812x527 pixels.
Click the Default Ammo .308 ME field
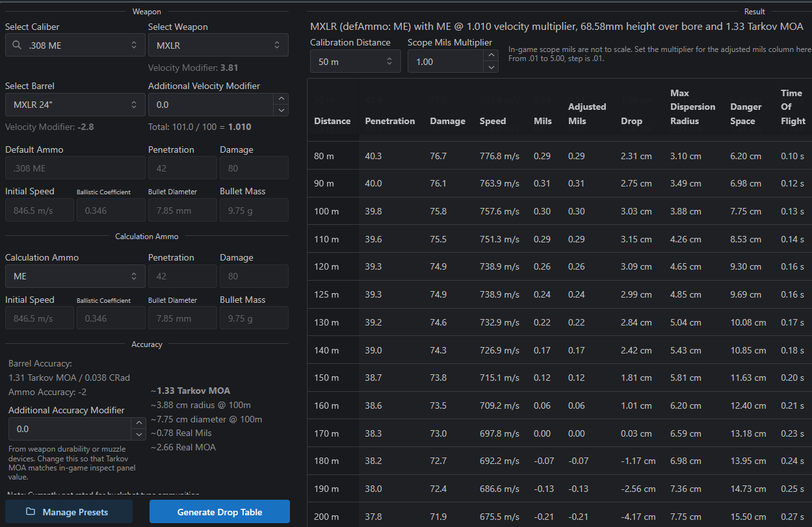pos(75,168)
